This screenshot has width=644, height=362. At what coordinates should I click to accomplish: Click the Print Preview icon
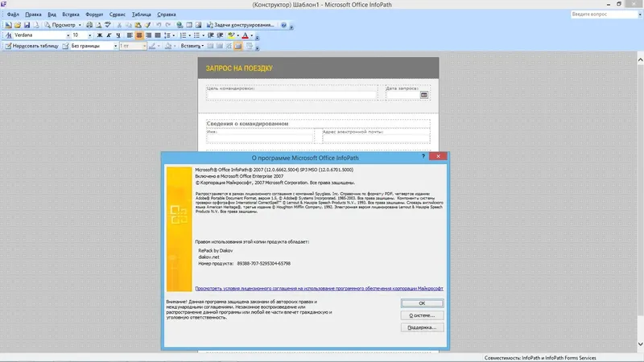(x=98, y=25)
